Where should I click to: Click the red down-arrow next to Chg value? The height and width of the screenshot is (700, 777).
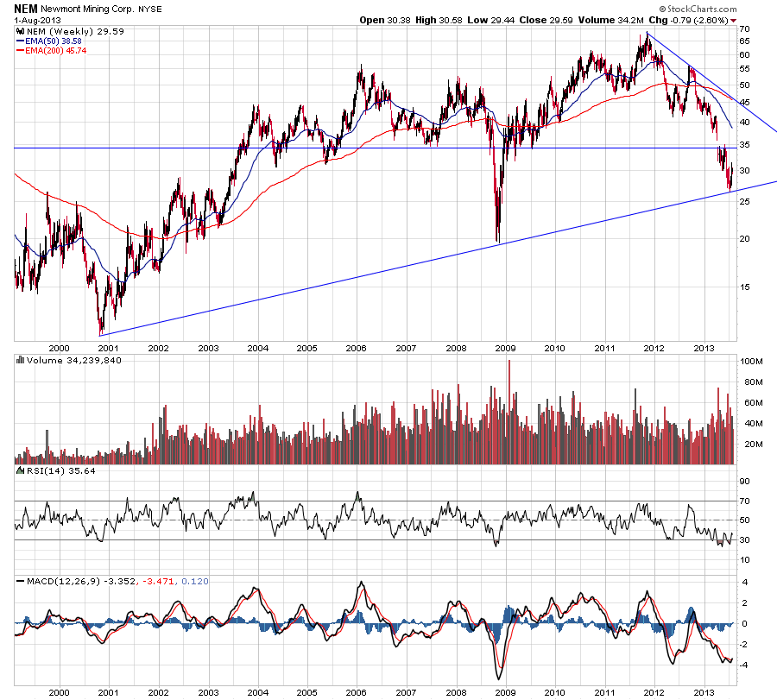pos(733,21)
